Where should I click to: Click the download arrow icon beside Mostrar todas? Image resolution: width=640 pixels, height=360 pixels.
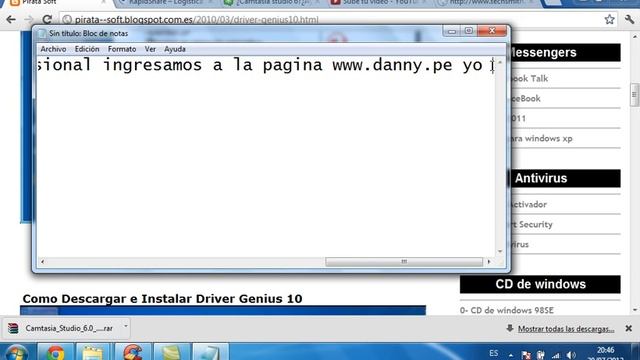(x=510, y=328)
